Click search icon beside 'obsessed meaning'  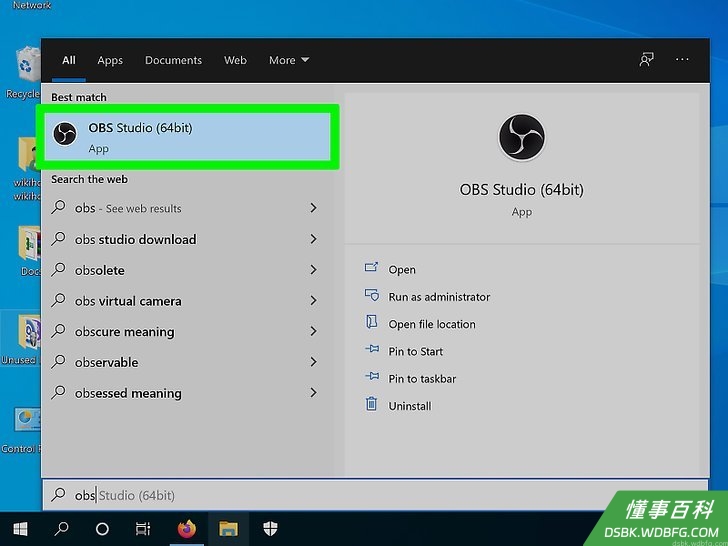pyautogui.click(x=58, y=392)
